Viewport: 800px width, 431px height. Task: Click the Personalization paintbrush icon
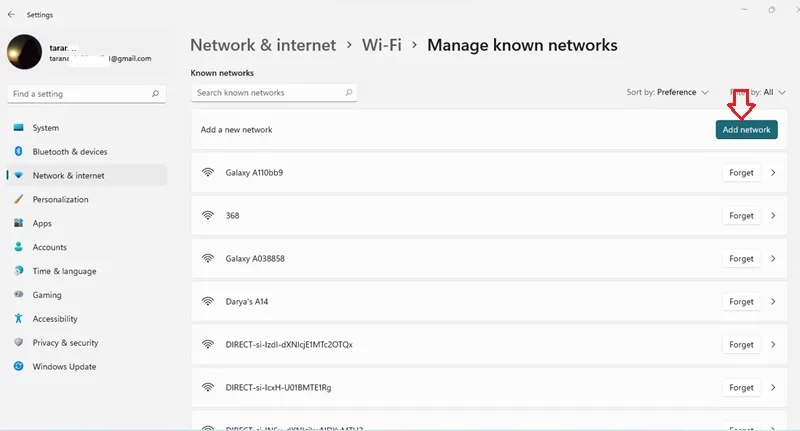[18, 199]
